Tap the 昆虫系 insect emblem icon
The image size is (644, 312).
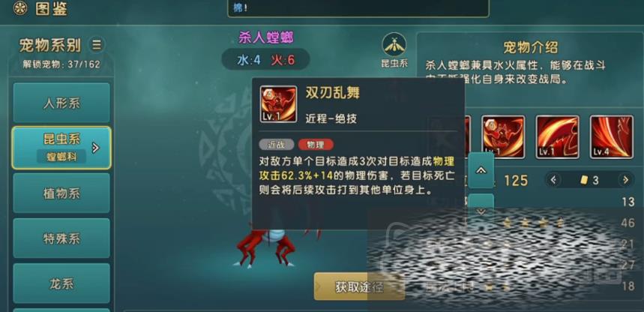(394, 44)
